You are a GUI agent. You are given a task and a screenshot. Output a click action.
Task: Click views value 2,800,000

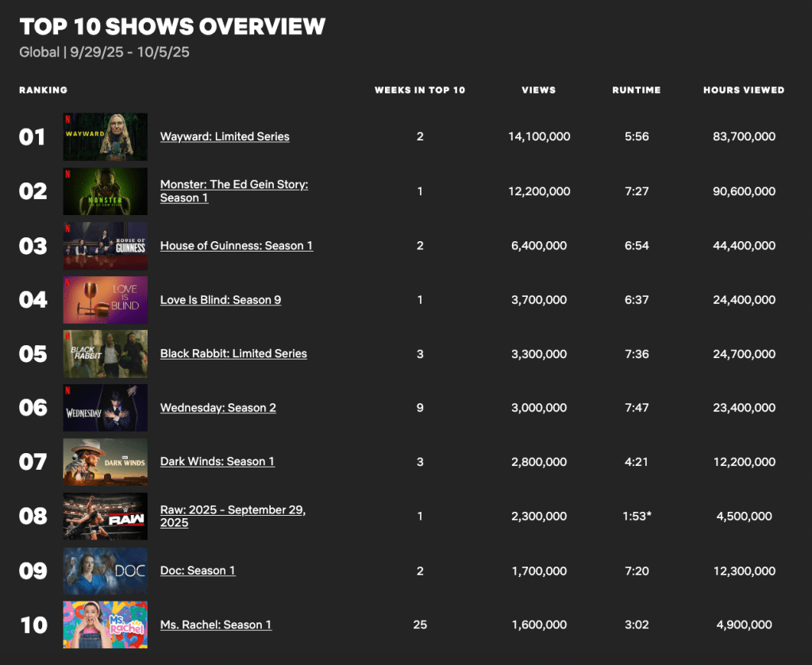coord(539,462)
